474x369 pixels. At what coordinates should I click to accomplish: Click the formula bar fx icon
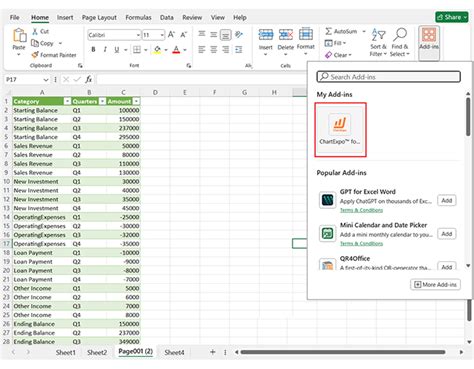pyautogui.click(x=88, y=79)
